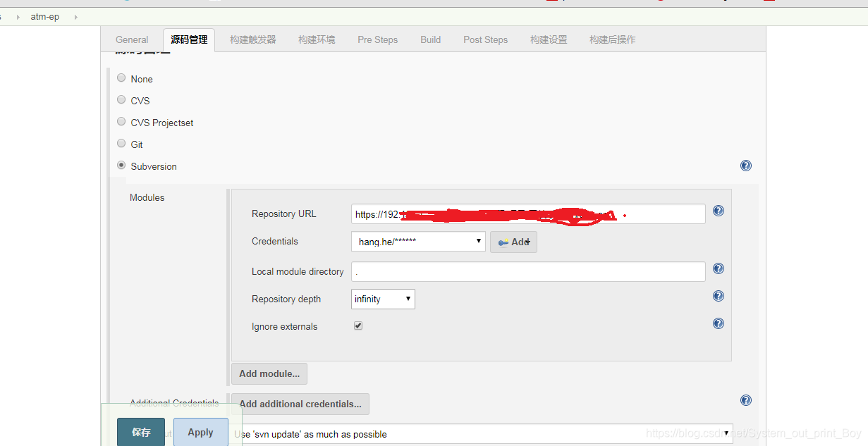Click the Ignore externals label
This screenshot has width=868, height=446.
point(284,327)
